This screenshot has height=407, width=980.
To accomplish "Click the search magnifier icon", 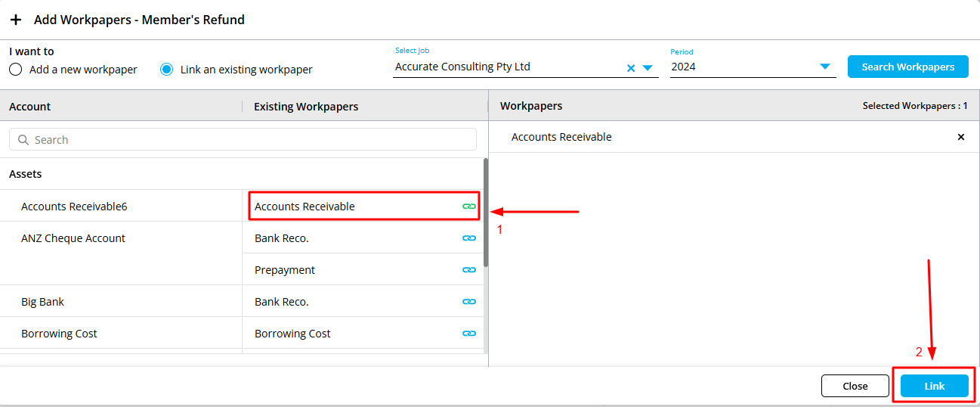I will coord(23,140).
